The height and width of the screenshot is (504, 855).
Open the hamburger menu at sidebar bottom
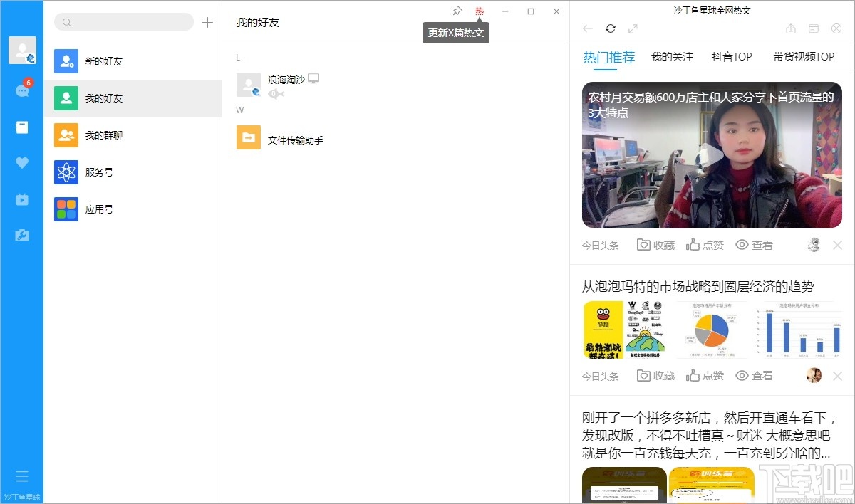click(x=22, y=476)
